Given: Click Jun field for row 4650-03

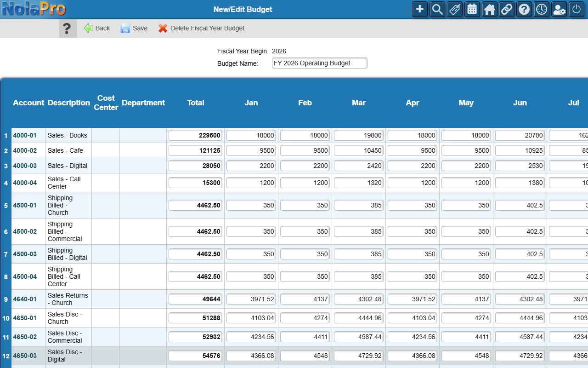Looking at the screenshot, I should (x=520, y=356).
